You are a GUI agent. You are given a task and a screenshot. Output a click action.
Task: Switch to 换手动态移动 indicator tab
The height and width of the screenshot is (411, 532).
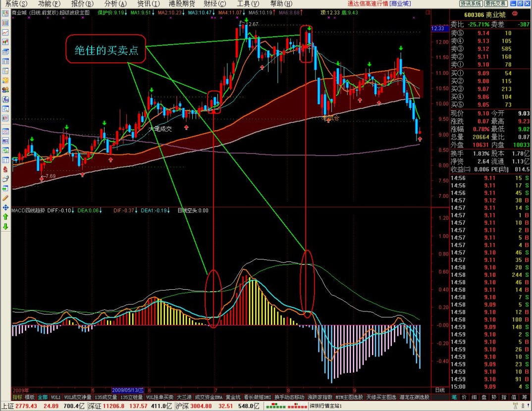(289, 397)
